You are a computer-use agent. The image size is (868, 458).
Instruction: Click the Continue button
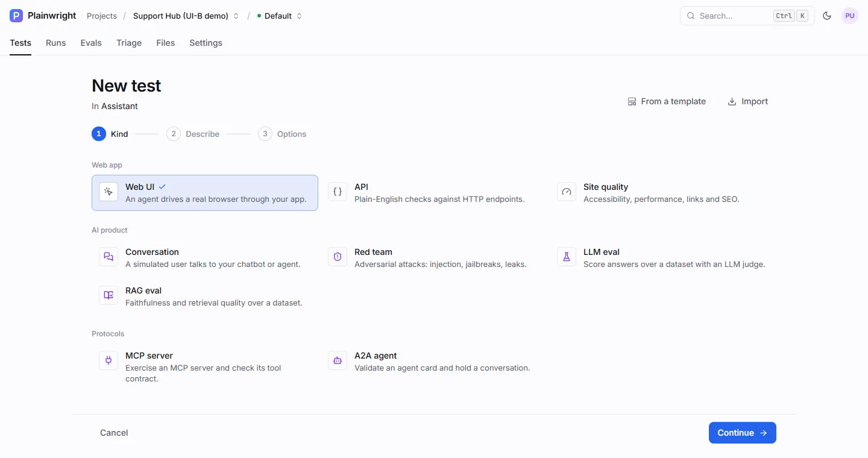(743, 433)
